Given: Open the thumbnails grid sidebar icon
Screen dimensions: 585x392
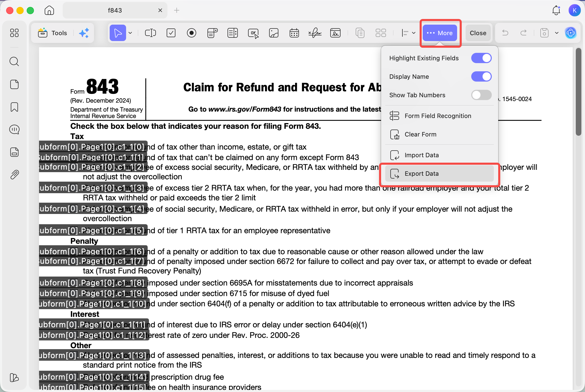Looking at the screenshot, I should tap(14, 33).
